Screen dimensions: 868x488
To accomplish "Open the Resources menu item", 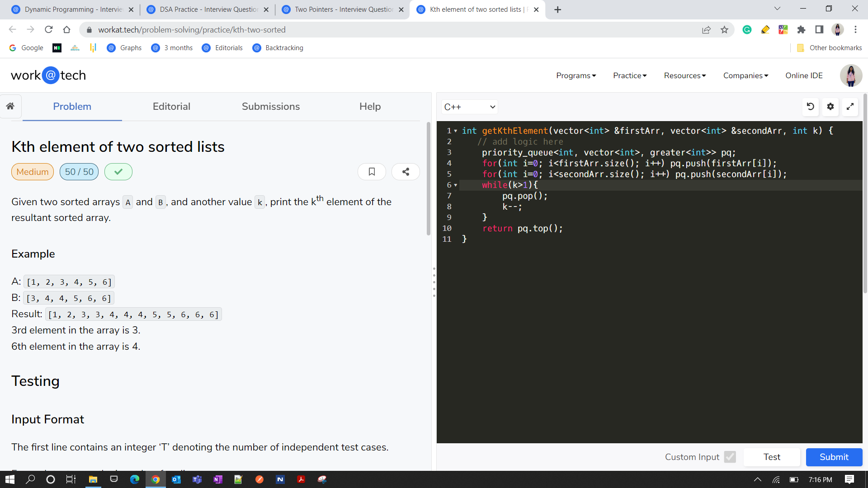I will [685, 75].
